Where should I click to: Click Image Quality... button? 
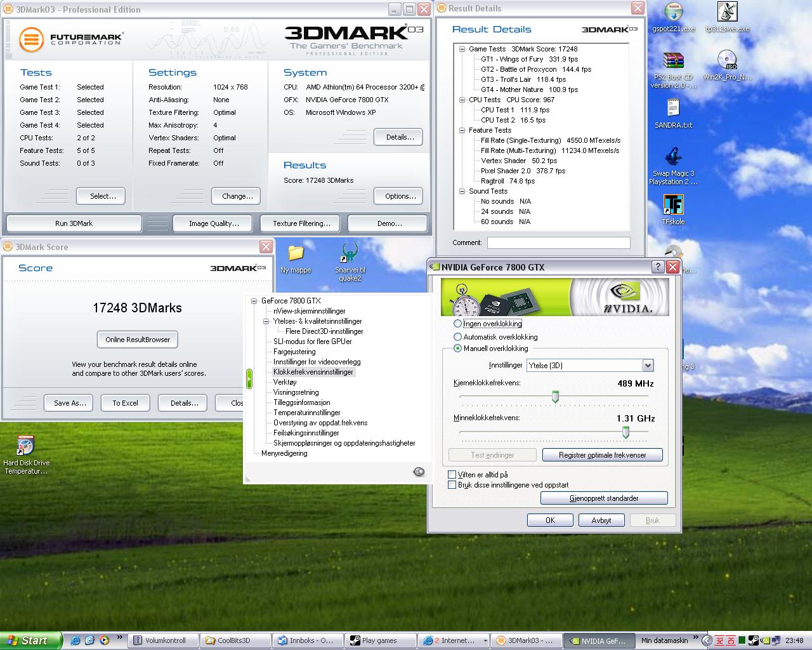[214, 223]
